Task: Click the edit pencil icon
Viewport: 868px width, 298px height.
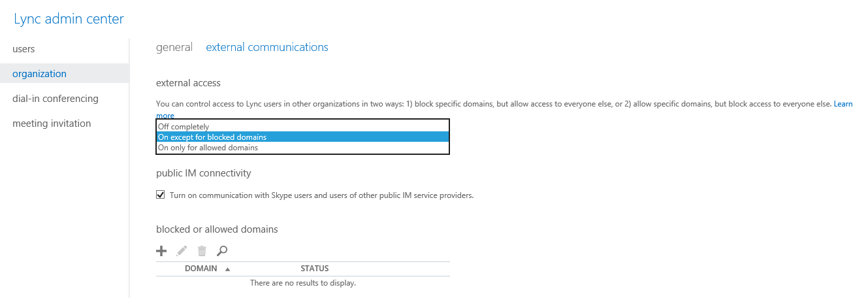Action: click(182, 251)
